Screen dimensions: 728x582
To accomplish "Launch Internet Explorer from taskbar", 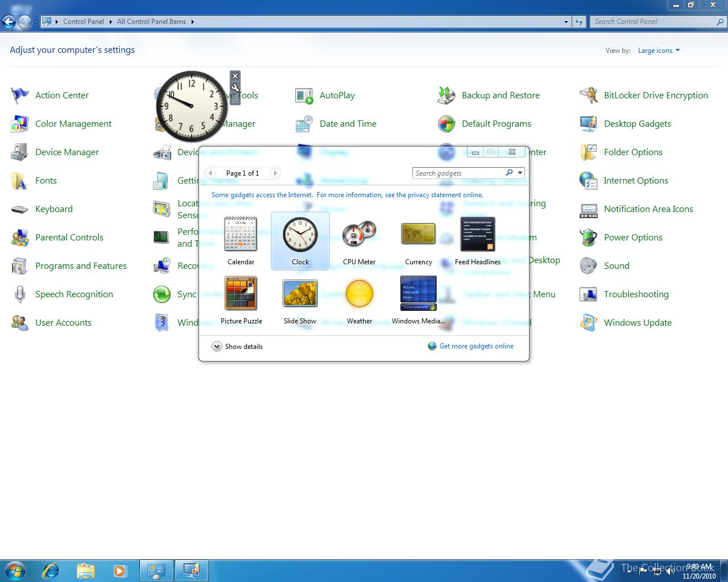I will coord(51,570).
